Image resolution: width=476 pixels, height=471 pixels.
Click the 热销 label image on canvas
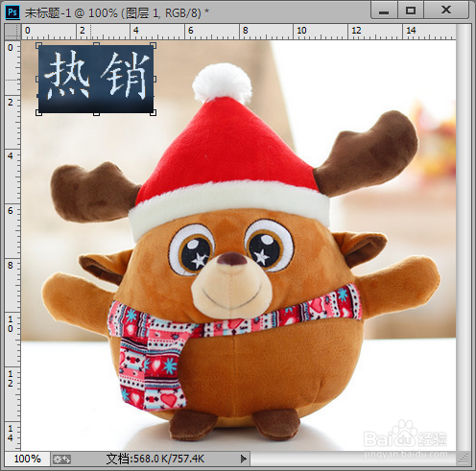(x=96, y=79)
